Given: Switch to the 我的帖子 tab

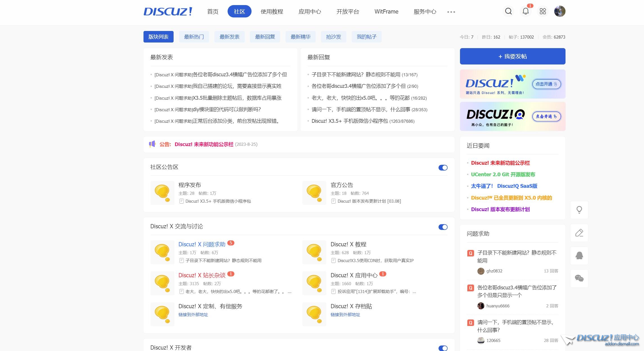Looking at the screenshot, I should tap(367, 37).
